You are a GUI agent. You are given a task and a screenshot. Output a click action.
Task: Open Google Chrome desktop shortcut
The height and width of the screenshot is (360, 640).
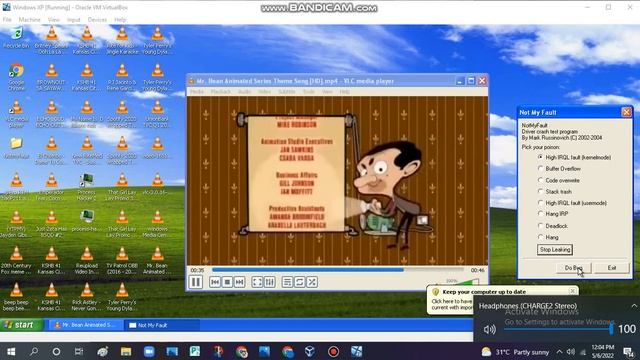pyautogui.click(x=16, y=77)
